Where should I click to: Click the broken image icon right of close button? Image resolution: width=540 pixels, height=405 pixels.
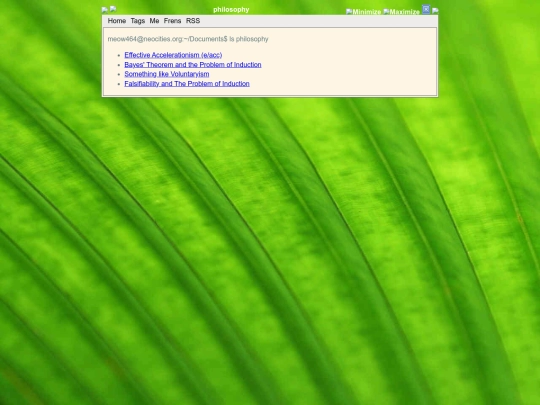point(435,11)
